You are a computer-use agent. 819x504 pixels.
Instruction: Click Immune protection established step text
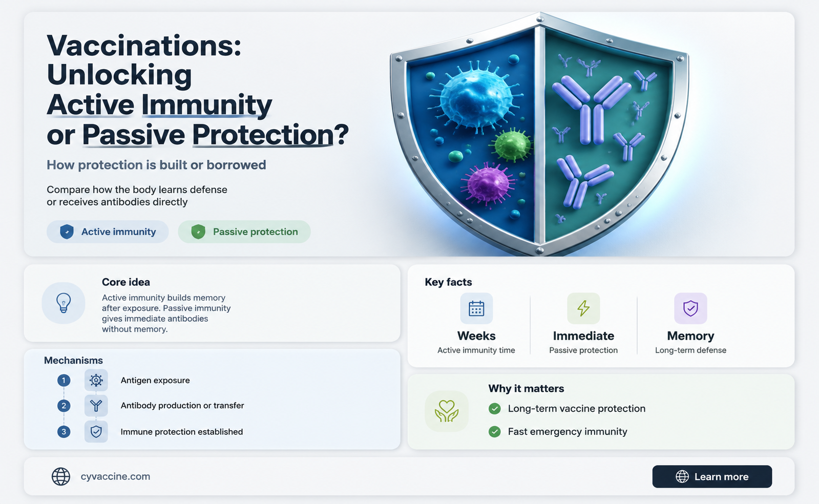(182, 432)
